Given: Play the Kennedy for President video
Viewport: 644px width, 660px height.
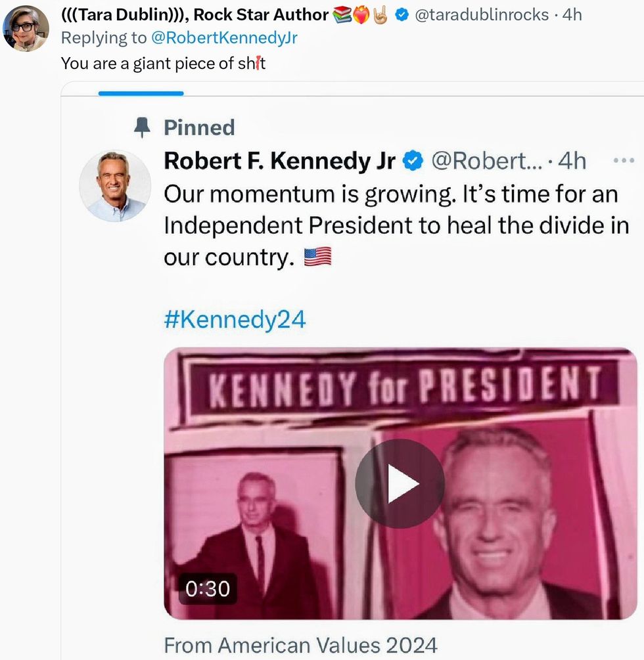Looking at the screenshot, I should click(x=400, y=484).
